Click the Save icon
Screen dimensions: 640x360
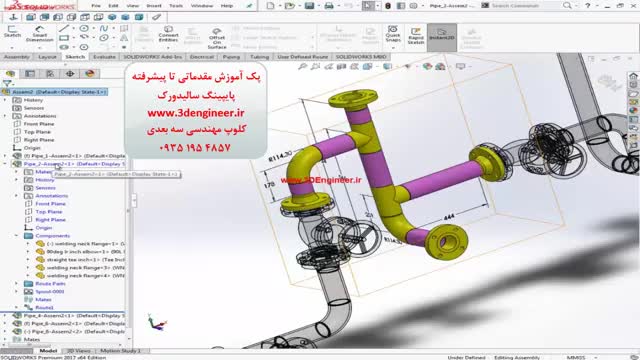tap(309, 6)
